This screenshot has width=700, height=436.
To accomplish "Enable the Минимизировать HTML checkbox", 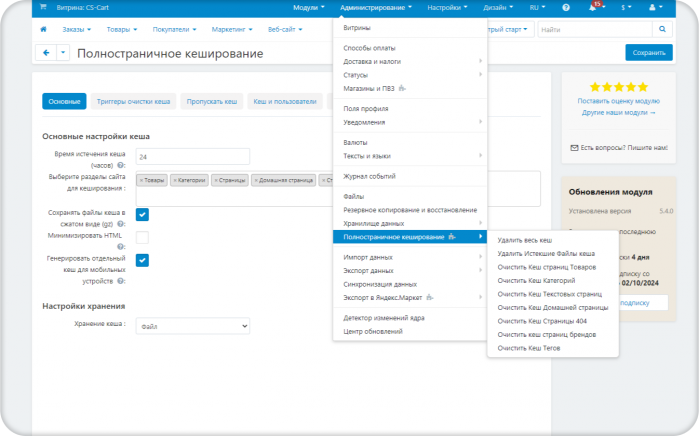I will click(142, 237).
